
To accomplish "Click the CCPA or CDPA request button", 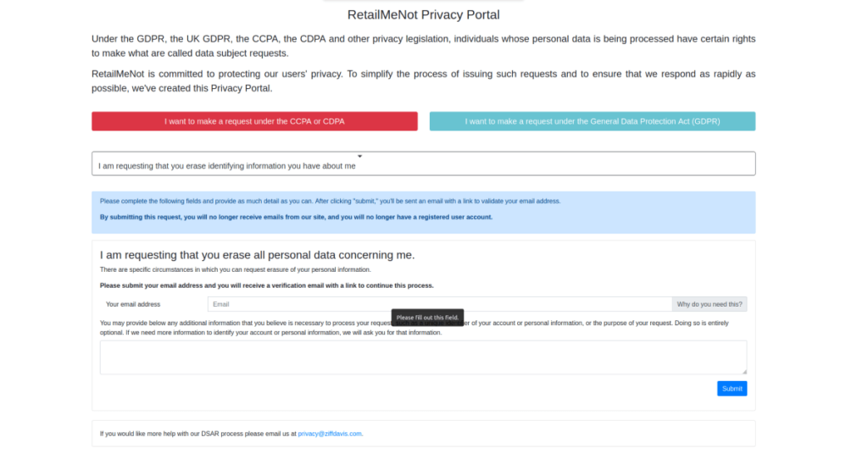I will pos(254,121).
